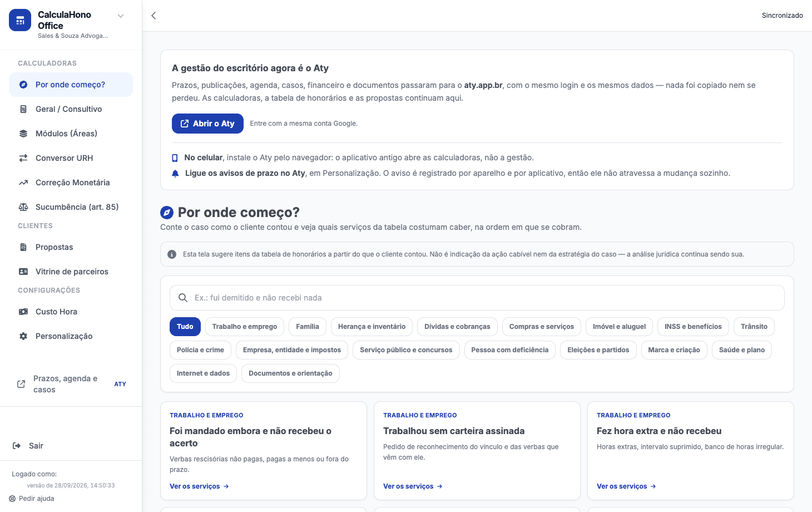The image size is (812, 512).
Task: Go back with the left chevron
Action: (154, 16)
